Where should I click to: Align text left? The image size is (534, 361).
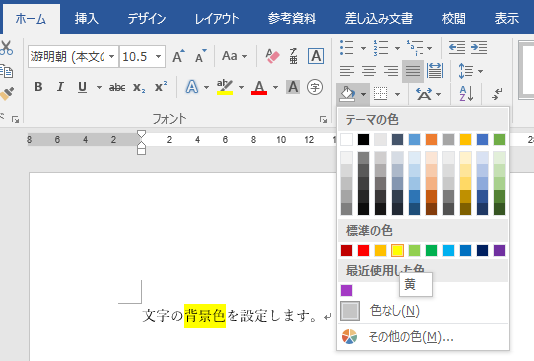[347, 71]
